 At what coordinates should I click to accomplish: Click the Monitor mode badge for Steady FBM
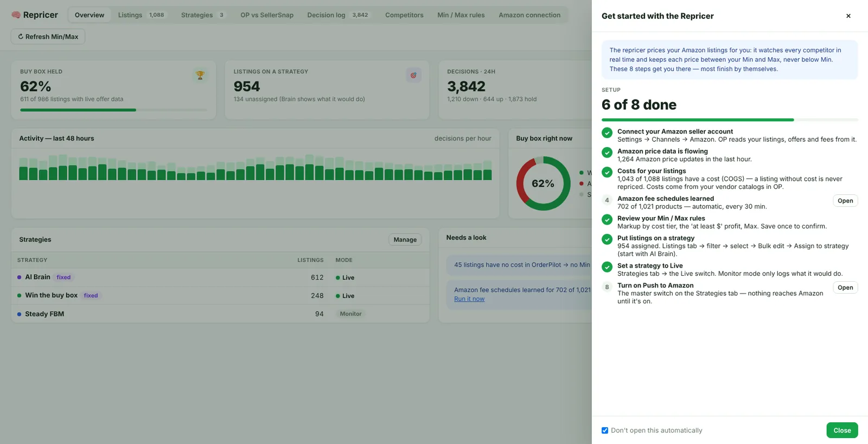tap(350, 314)
